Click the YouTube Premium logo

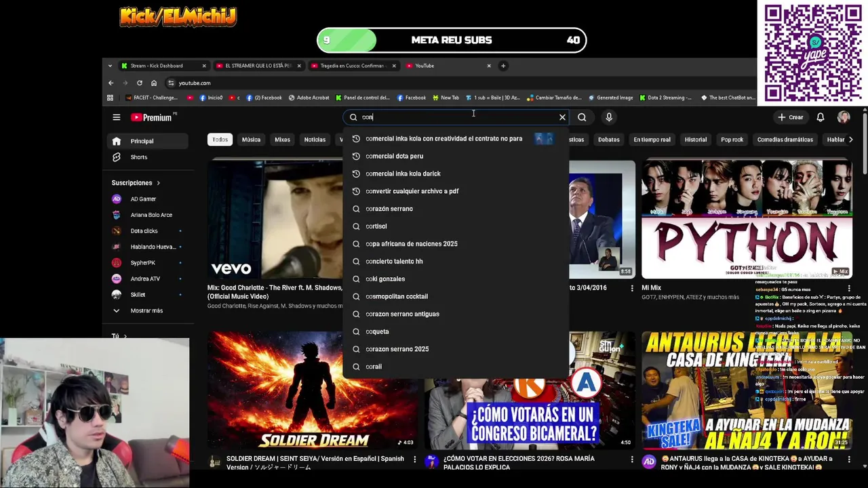coord(152,117)
